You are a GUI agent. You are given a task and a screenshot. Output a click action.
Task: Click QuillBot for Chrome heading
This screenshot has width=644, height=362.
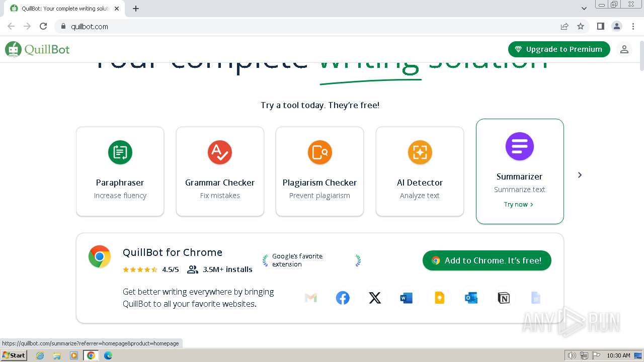pos(173,252)
